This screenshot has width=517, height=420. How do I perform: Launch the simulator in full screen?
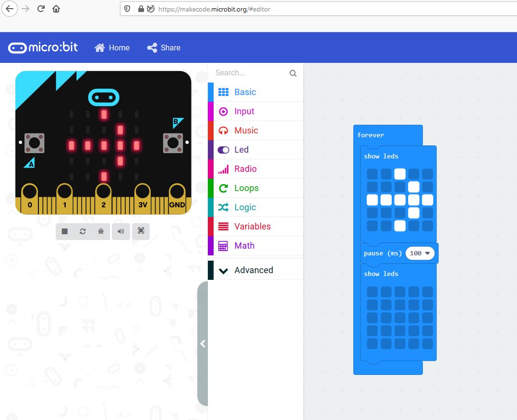(x=141, y=231)
